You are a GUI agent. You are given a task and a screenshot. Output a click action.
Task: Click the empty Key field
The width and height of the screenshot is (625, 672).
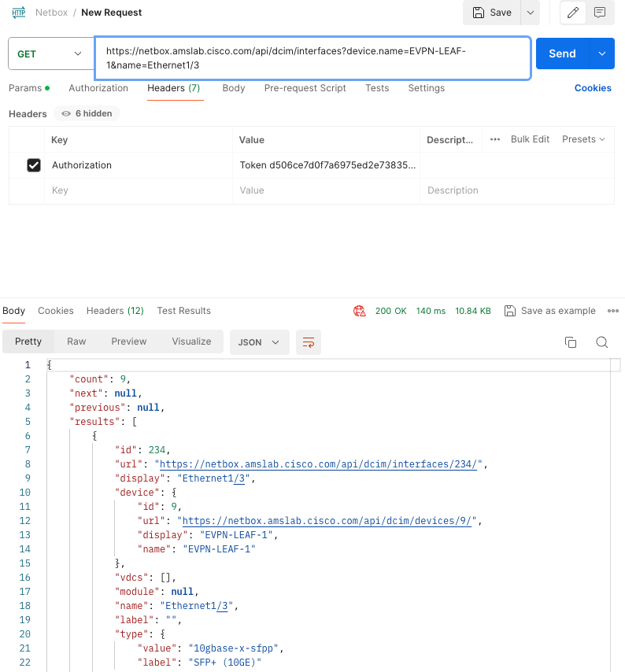coord(138,190)
